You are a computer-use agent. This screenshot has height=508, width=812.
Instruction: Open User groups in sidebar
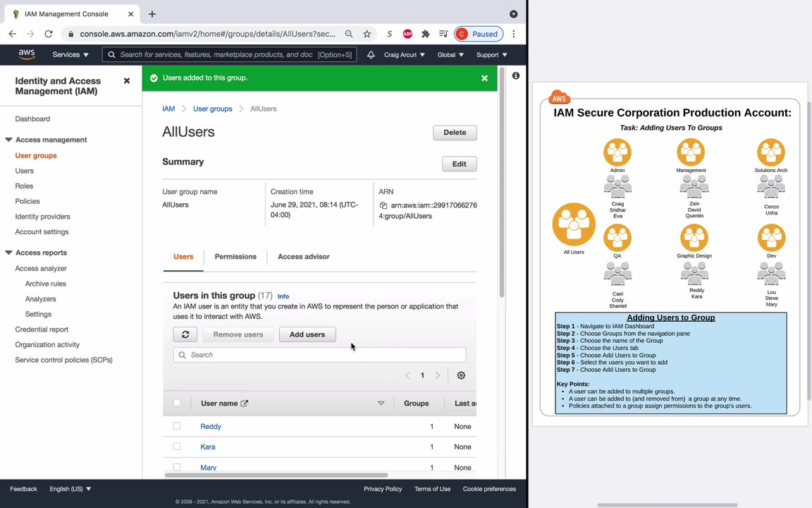(36, 155)
